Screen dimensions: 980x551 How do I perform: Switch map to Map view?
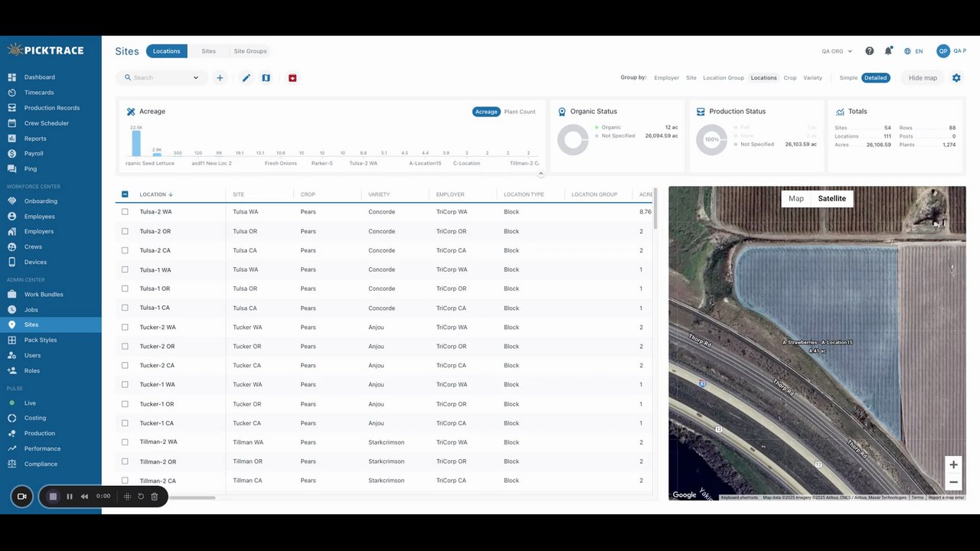[796, 199]
